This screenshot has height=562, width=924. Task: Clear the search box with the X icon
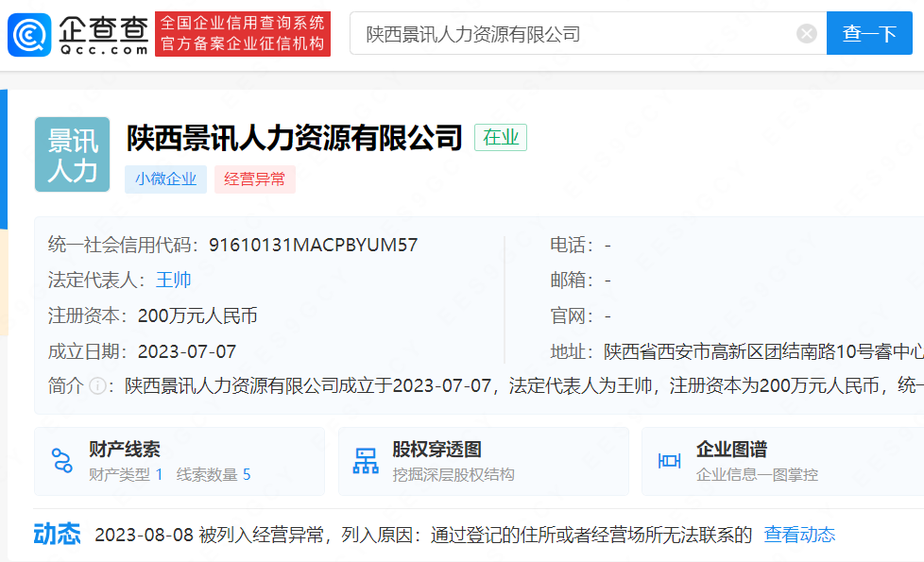(806, 34)
